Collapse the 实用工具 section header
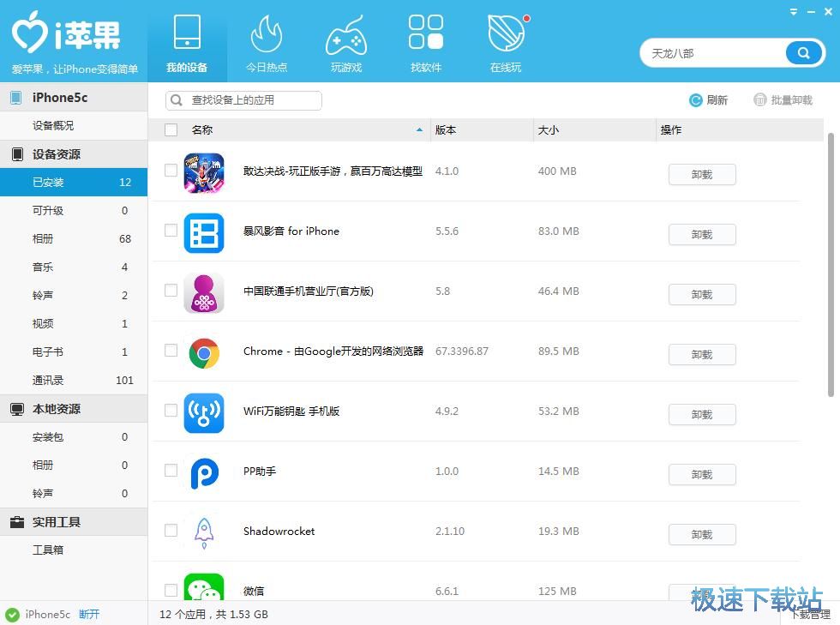The image size is (840, 625). point(74,521)
